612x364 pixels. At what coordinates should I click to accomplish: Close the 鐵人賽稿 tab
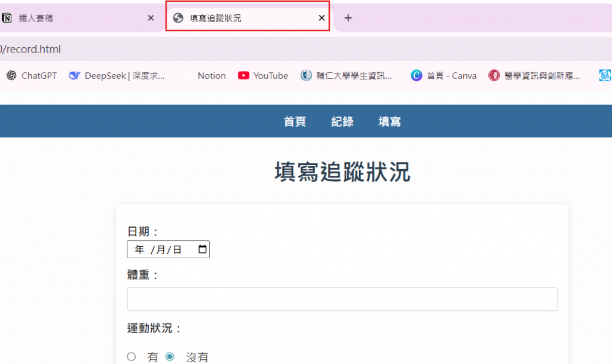click(151, 18)
